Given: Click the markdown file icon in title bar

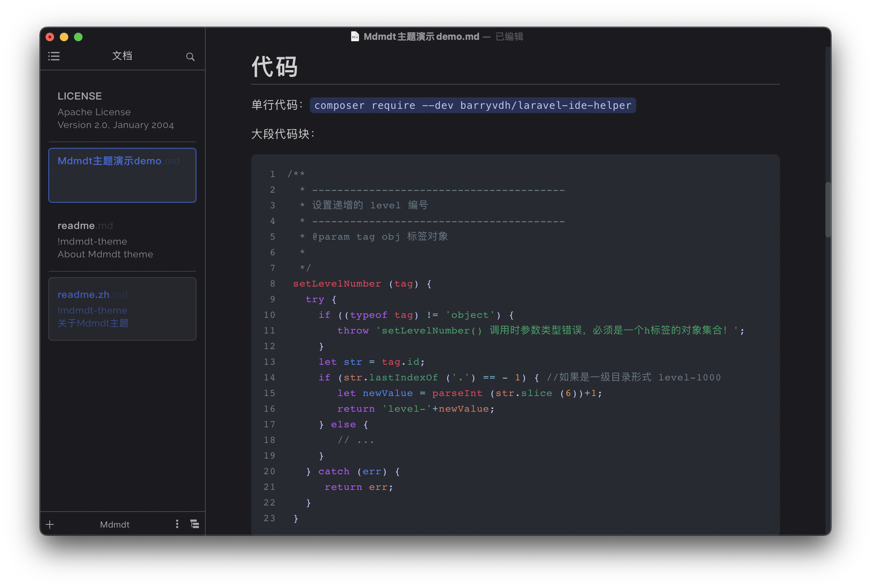Looking at the screenshot, I should click(x=354, y=36).
